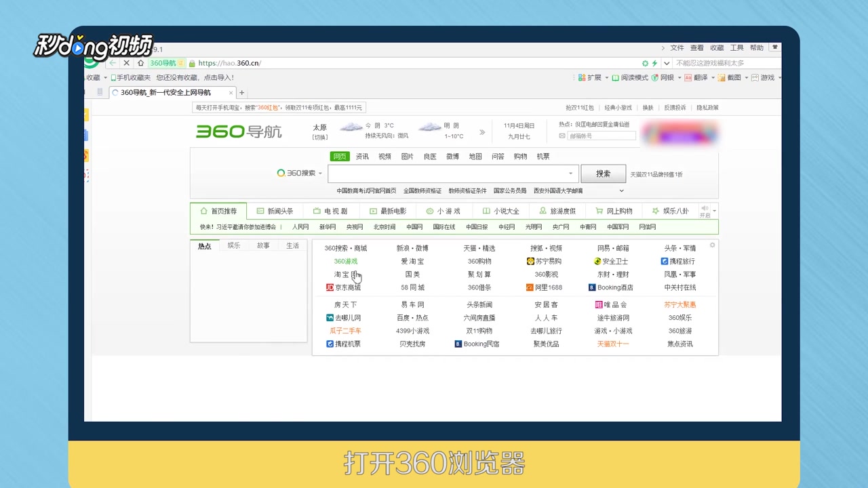Select the 资讯 search tab
The height and width of the screenshot is (488, 868).
point(363,157)
